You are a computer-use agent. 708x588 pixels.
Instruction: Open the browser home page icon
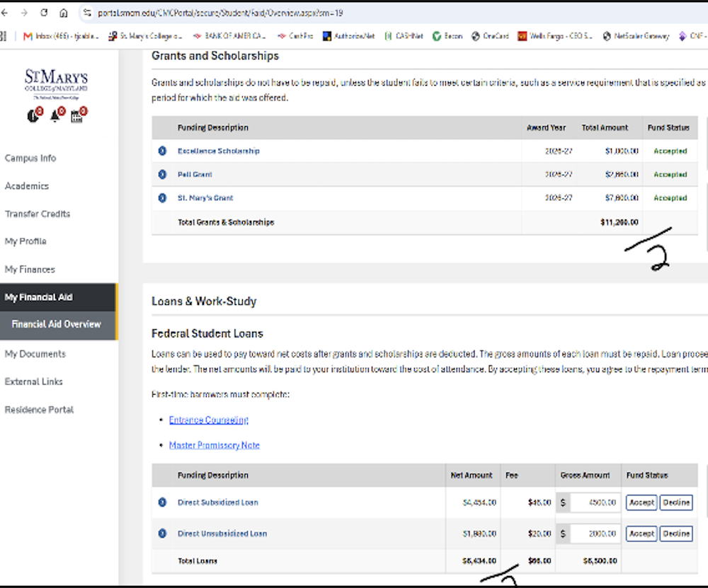coord(64,13)
